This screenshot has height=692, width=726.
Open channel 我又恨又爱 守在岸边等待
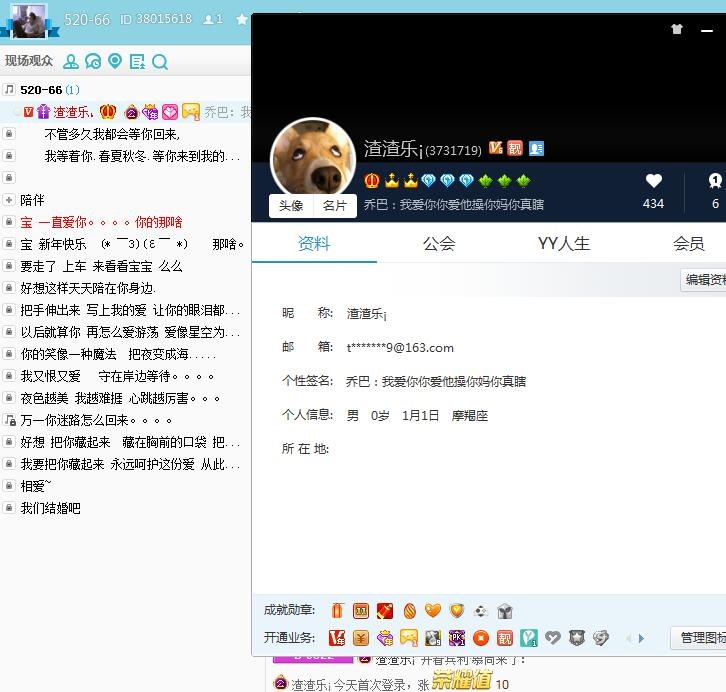tap(117, 376)
